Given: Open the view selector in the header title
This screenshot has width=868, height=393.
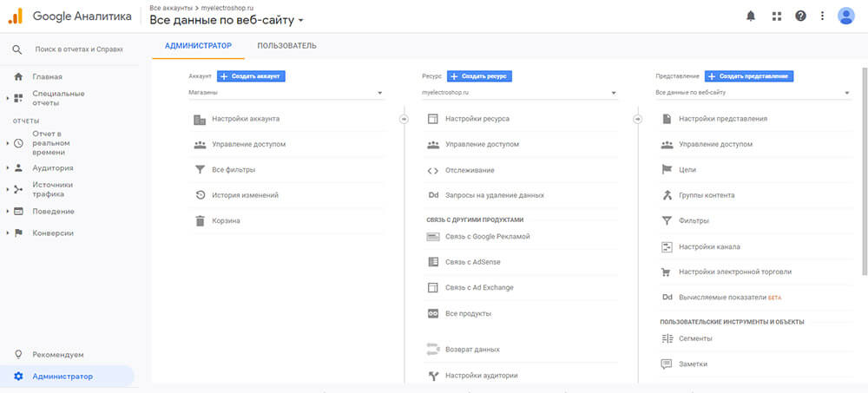Looking at the screenshot, I should (x=227, y=21).
